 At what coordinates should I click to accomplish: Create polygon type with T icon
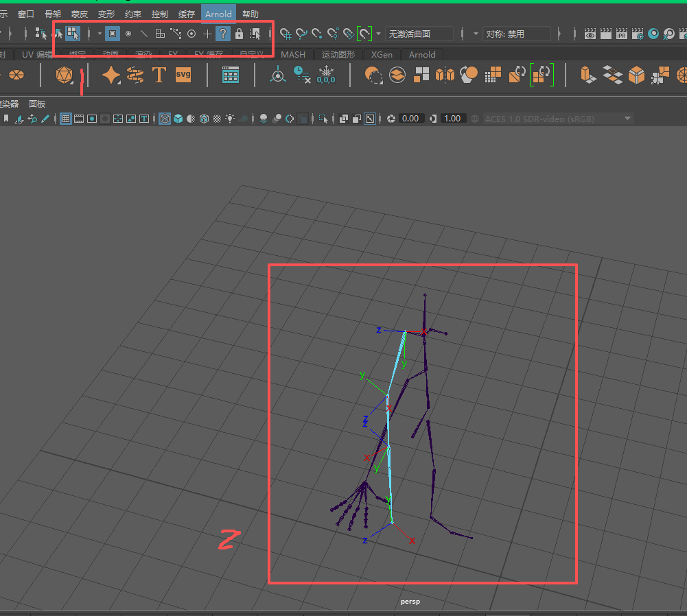[x=159, y=75]
